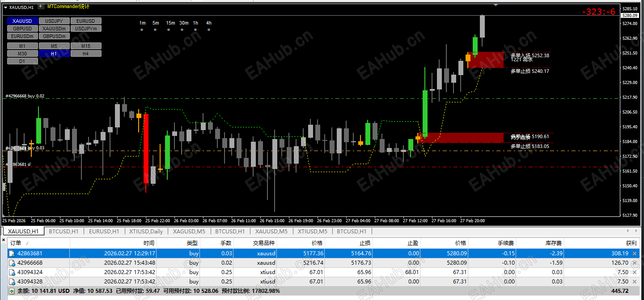Switch to the USDJPY symbol button
The image size is (644, 300).
pos(54,21)
